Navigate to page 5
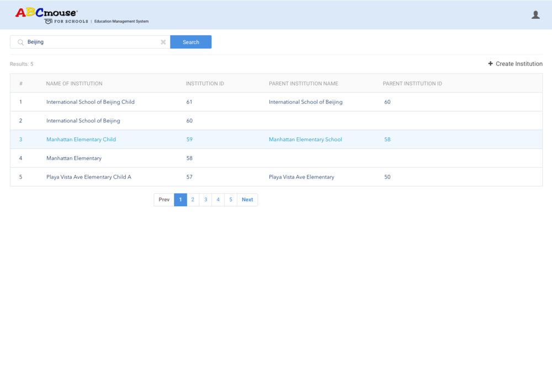 point(231,200)
